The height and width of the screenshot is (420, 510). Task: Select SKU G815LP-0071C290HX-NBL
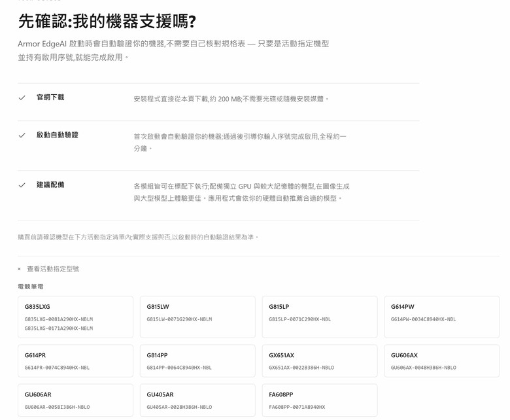299,319
